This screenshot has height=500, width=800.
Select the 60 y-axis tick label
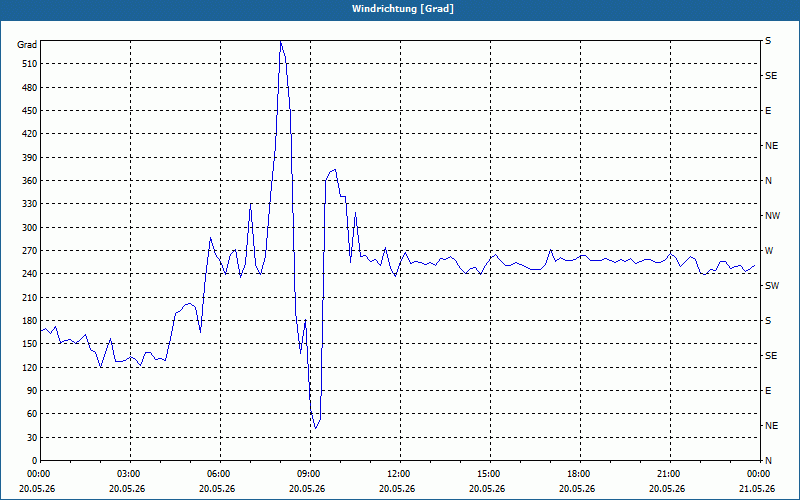(32, 414)
